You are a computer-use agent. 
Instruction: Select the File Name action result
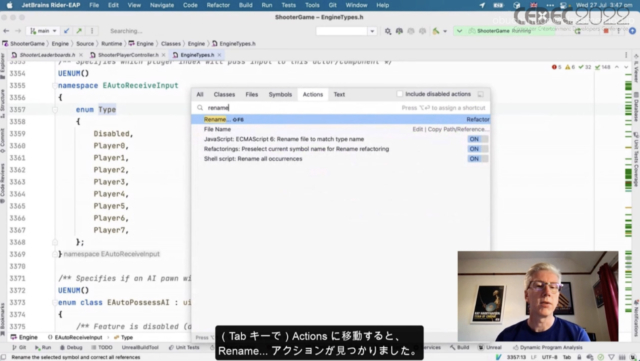coord(340,129)
